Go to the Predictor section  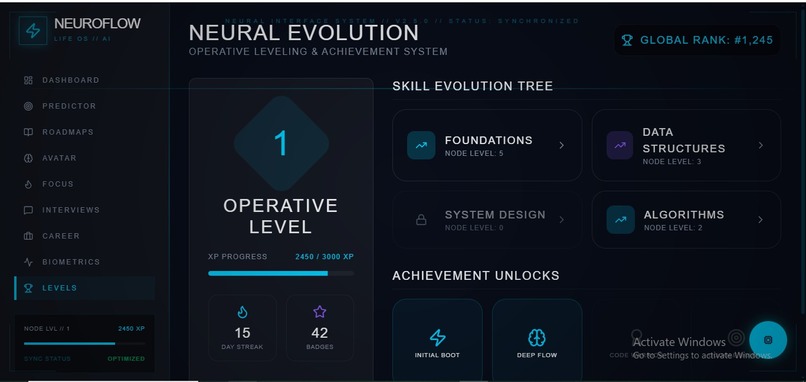pyautogui.click(x=85, y=106)
